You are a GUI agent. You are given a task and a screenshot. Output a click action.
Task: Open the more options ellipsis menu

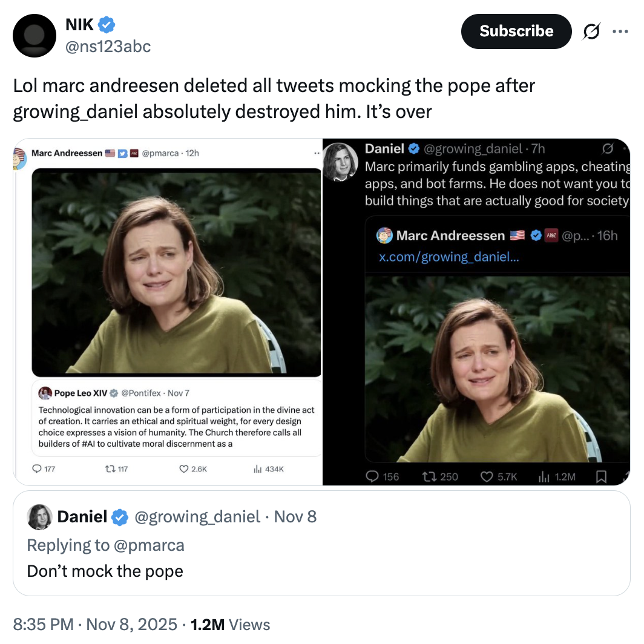tap(621, 31)
